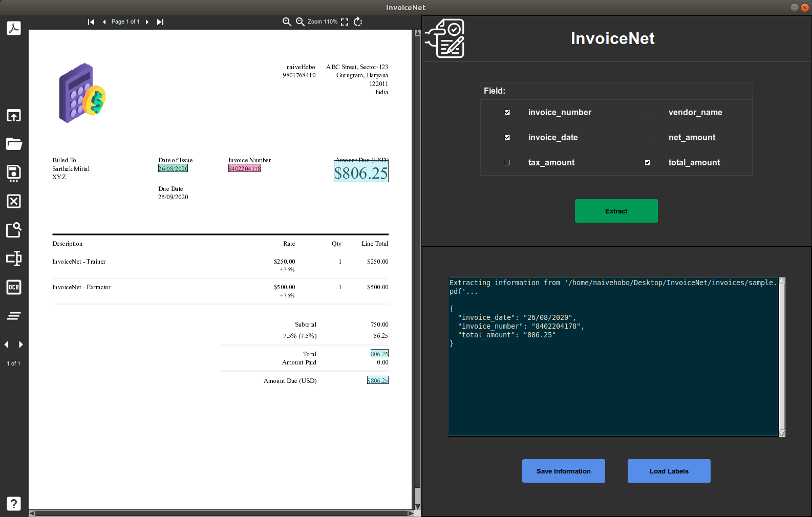Screen dimensions: 812x517
Task: Enable the vendor_name field checkbox
Action: [648, 113]
